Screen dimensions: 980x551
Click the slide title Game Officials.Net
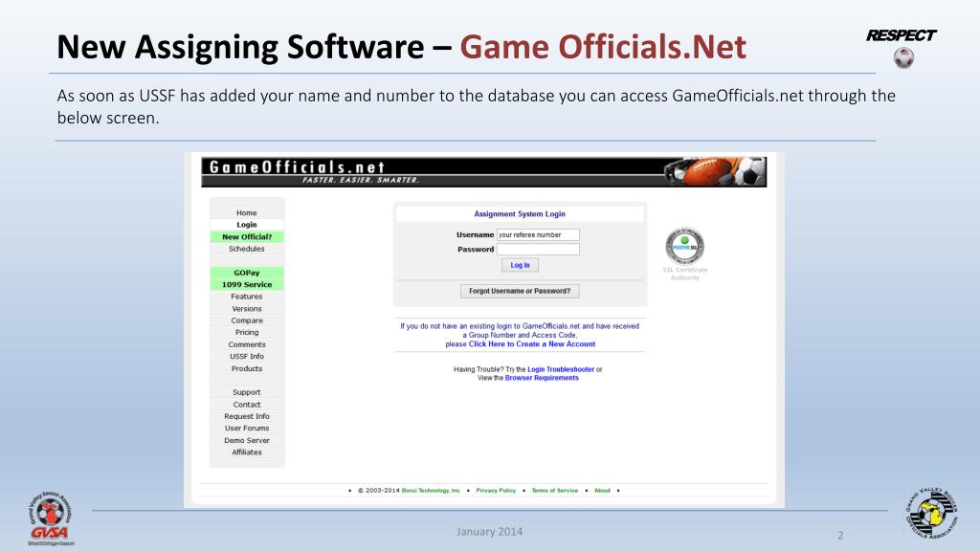(x=603, y=47)
